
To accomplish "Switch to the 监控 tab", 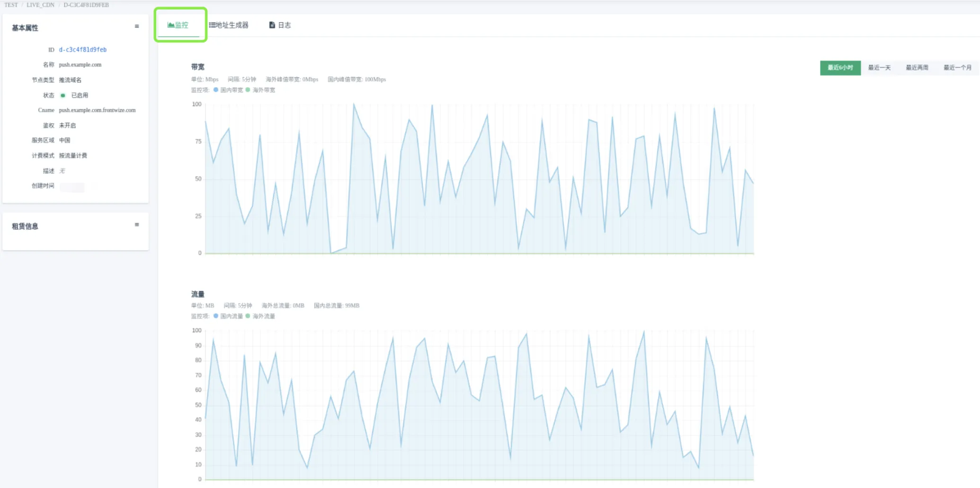I will click(178, 25).
